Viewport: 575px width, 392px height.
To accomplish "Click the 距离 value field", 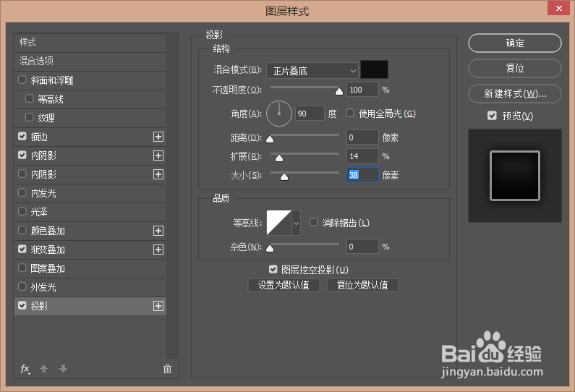I will [x=362, y=137].
